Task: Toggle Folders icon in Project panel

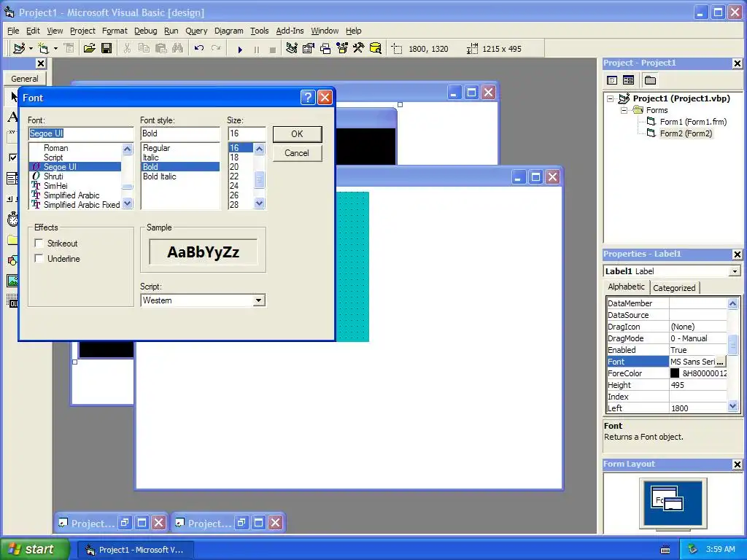Action: pos(650,80)
